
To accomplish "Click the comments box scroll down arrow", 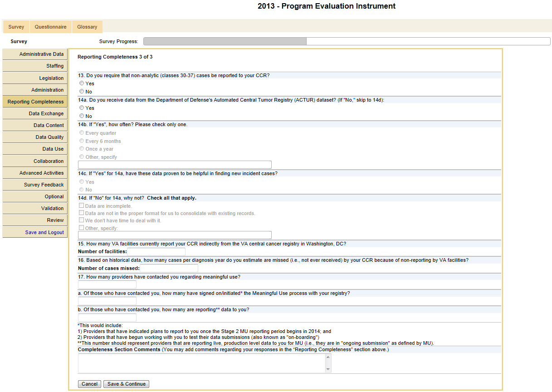I will pos(328,369).
